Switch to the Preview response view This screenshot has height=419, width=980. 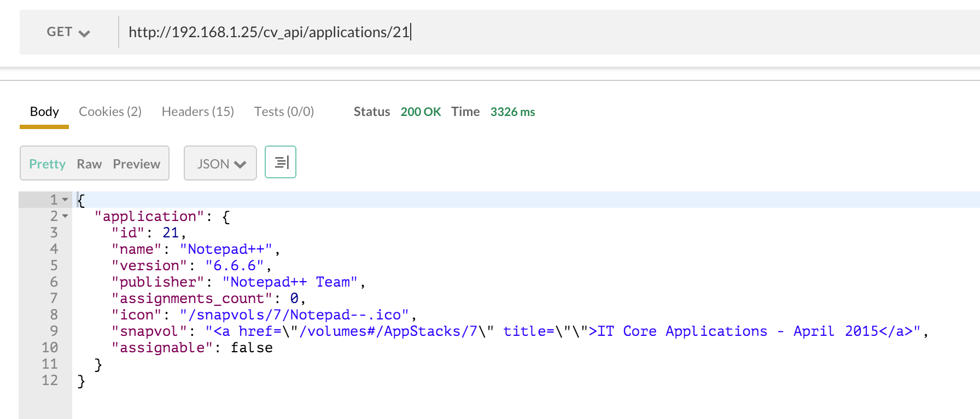pos(136,164)
